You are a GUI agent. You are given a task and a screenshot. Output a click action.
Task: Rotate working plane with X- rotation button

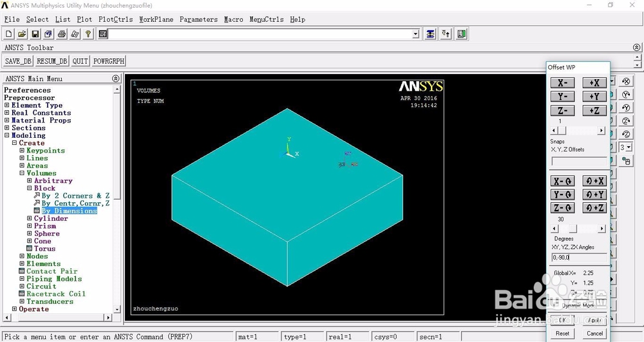562,181
